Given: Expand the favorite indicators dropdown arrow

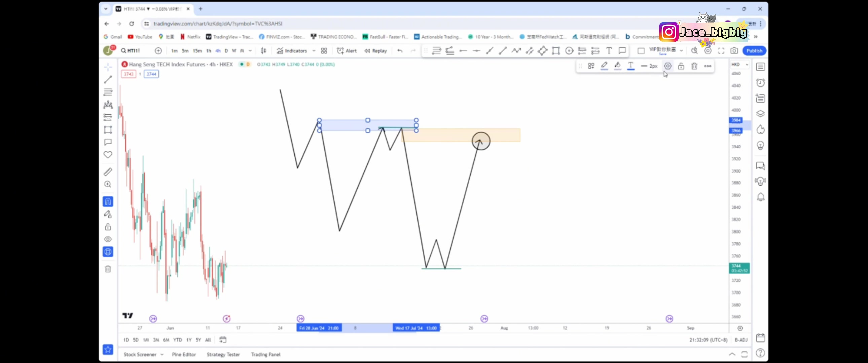Looking at the screenshot, I should click(x=314, y=50).
